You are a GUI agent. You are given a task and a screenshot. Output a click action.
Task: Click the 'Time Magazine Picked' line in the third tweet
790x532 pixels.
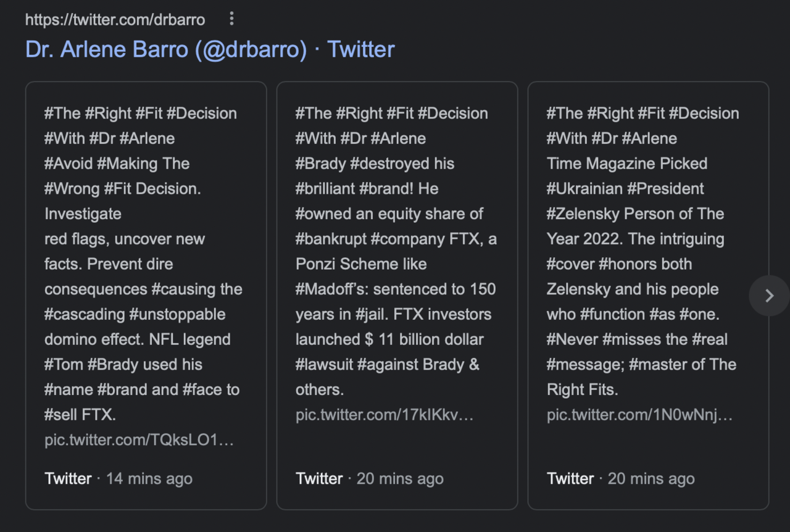tap(627, 164)
